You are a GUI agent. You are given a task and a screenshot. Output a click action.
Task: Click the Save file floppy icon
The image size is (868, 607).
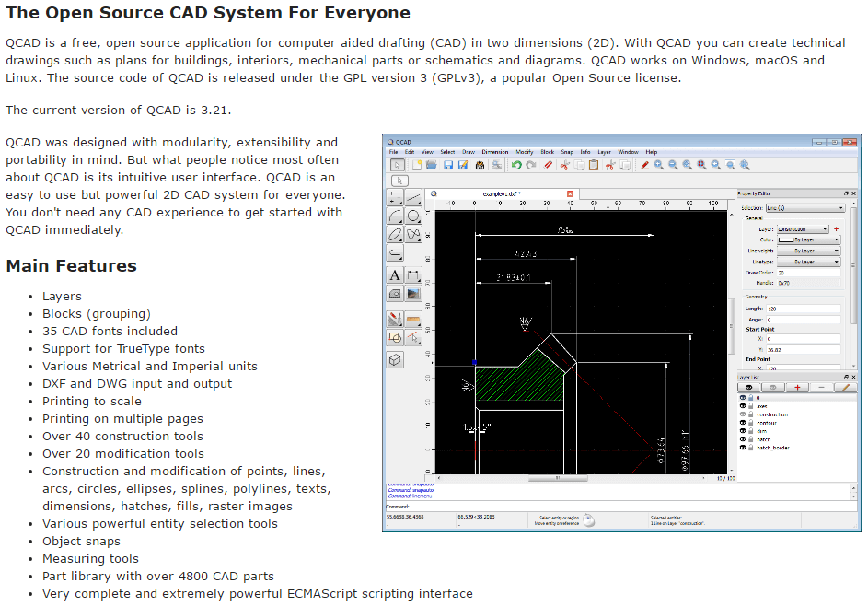coord(448,165)
